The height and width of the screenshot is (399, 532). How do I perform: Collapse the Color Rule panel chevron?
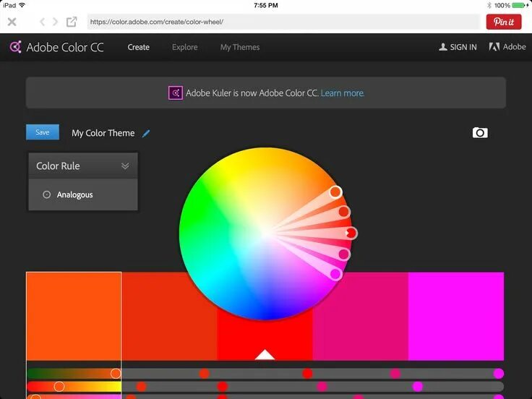(125, 166)
